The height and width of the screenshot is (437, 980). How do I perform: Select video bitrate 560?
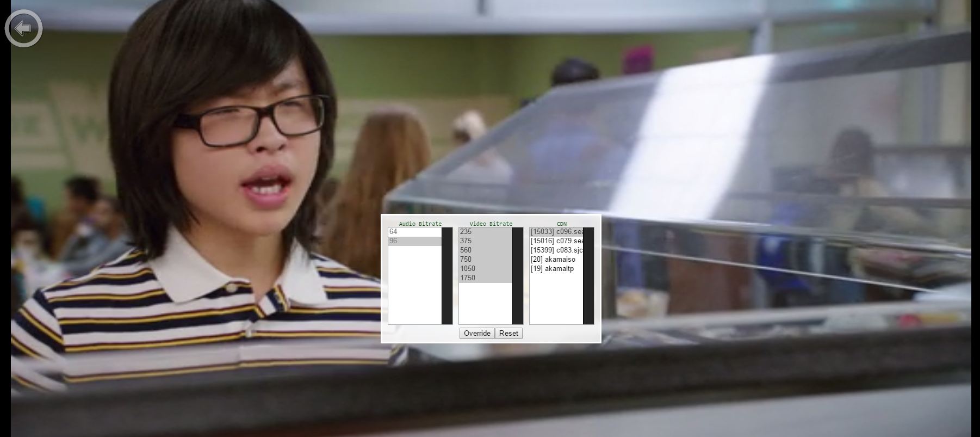coord(486,250)
